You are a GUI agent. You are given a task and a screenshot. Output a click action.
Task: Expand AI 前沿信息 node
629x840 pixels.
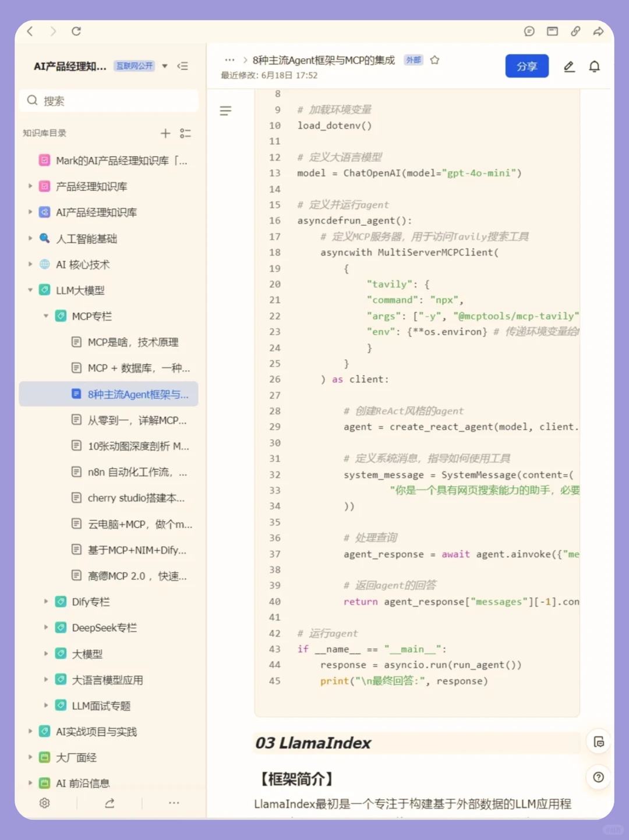pyautogui.click(x=30, y=783)
